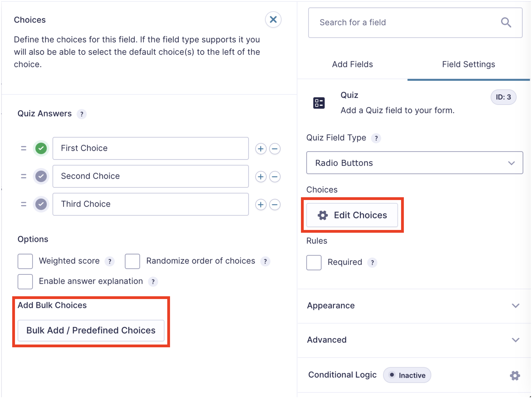Add a choice after Third Choice
532x400 pixels.
coord(260,205)
